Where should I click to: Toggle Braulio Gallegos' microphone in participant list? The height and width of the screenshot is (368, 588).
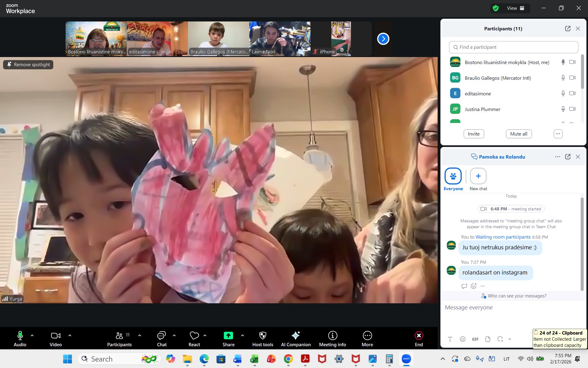click(563, 78)
